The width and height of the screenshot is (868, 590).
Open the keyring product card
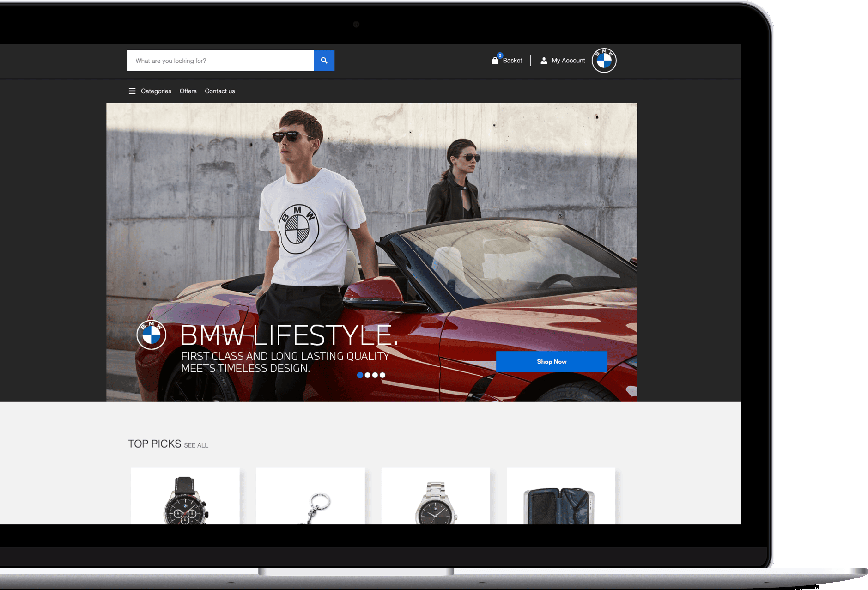[x=310, y=496]
